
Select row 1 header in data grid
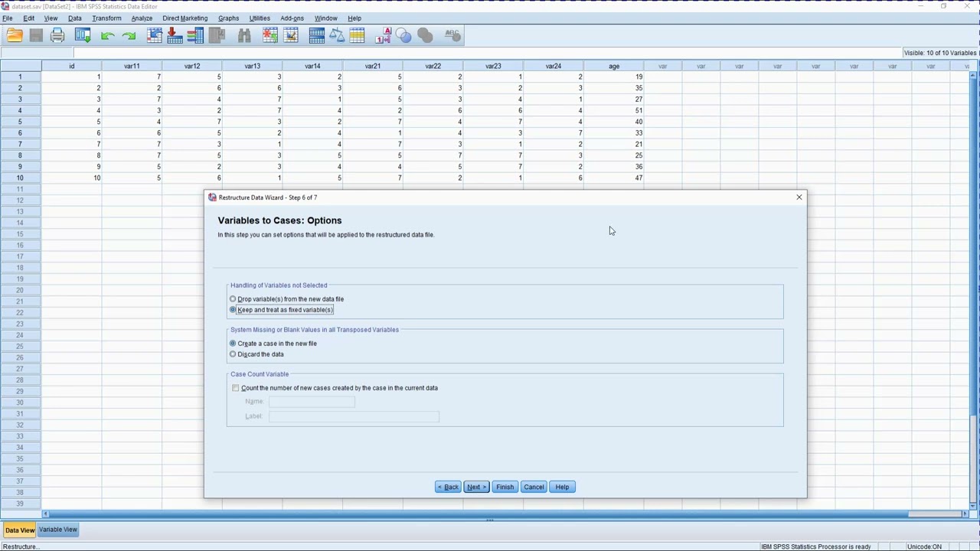(21, 77)
